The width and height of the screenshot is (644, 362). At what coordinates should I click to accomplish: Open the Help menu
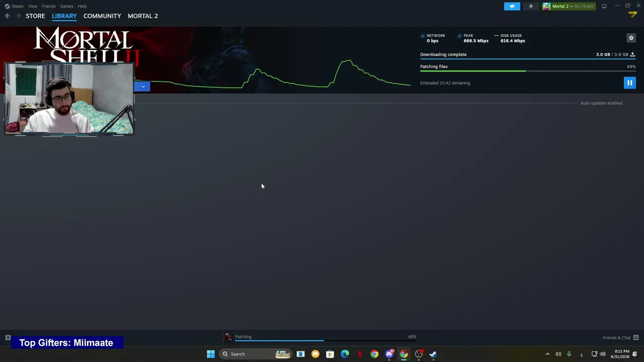pos(83,6)
